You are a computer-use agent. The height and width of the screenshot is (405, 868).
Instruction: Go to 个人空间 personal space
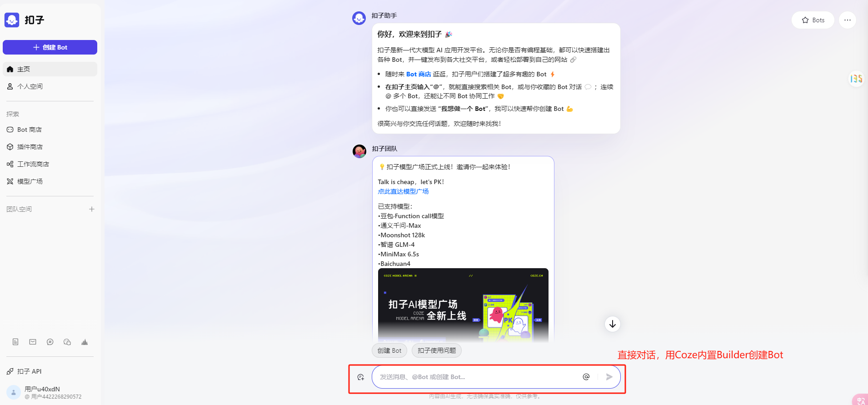[50, 86]
